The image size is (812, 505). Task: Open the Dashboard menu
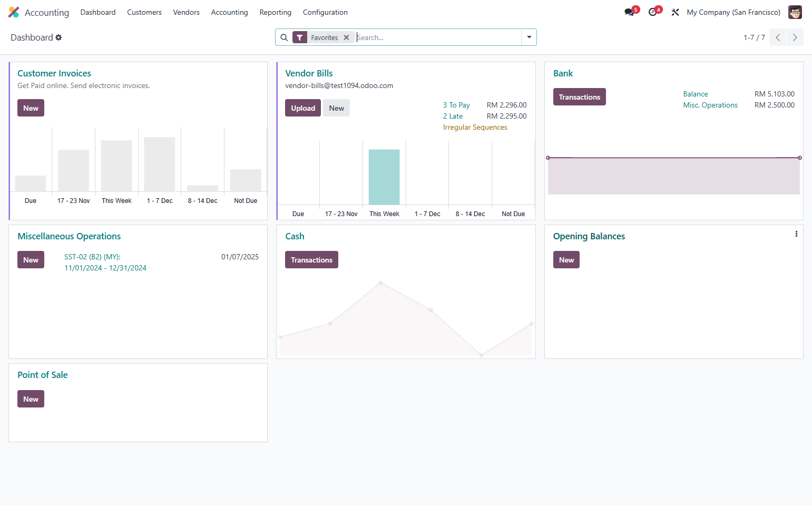click(x=98, y=12)
